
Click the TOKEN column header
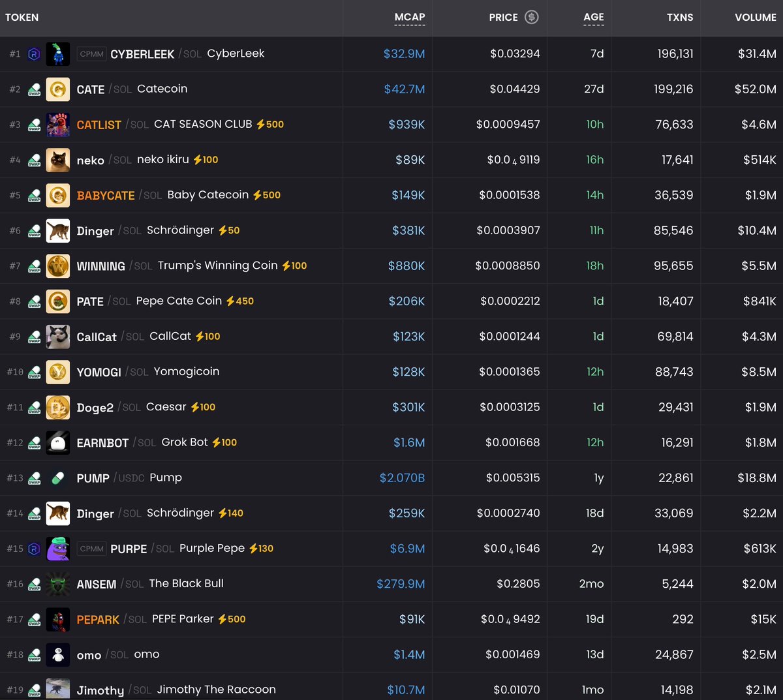(x=22, y=17)
